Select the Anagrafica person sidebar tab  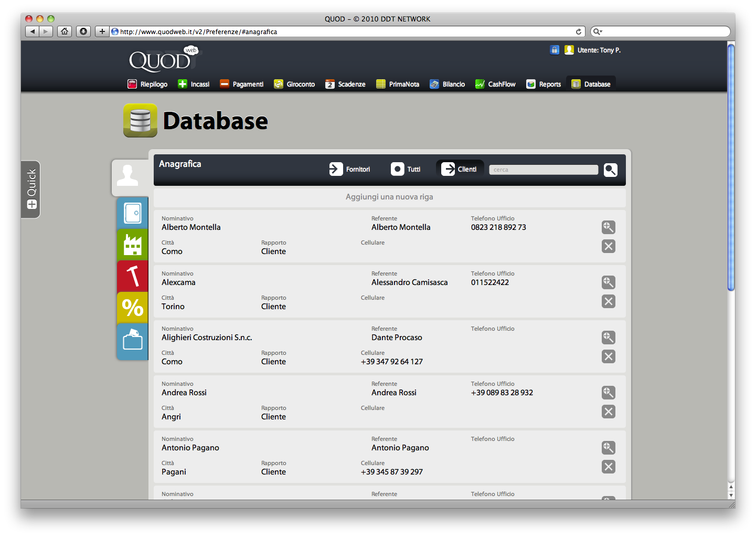coord(129,177)
